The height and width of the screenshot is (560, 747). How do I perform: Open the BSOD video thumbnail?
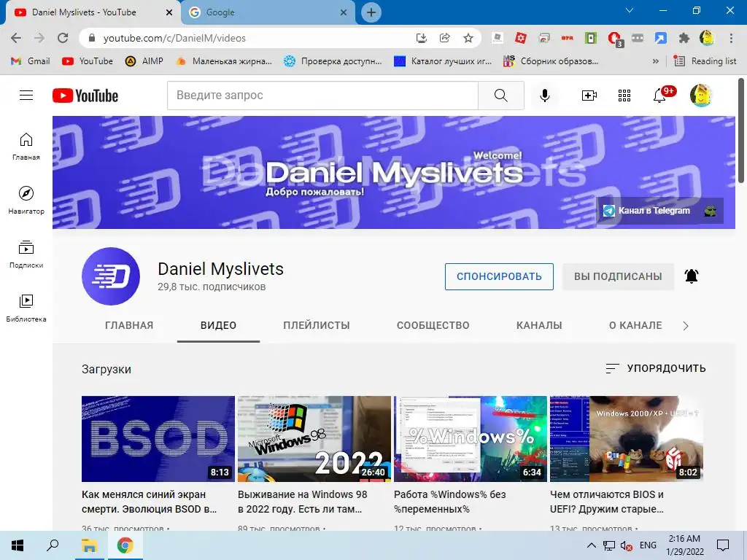158,438
